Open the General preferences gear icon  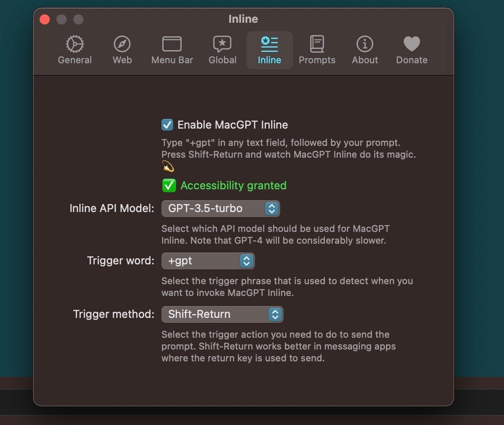pos(75,44)
